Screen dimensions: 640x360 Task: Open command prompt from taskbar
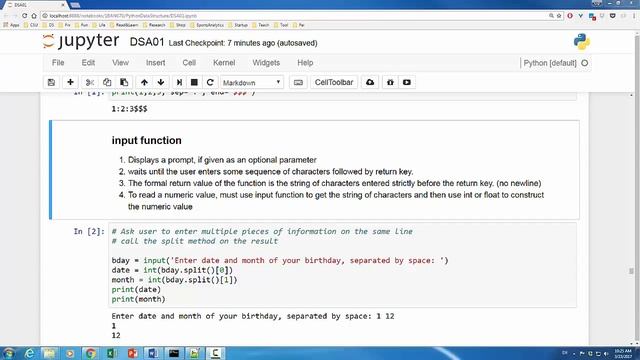click(x=174, y=353)
